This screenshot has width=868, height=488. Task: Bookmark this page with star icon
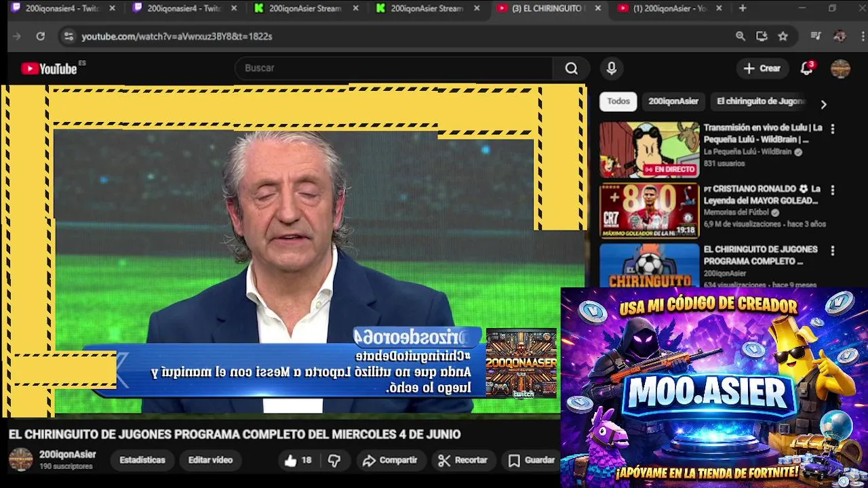click(783, 37)
